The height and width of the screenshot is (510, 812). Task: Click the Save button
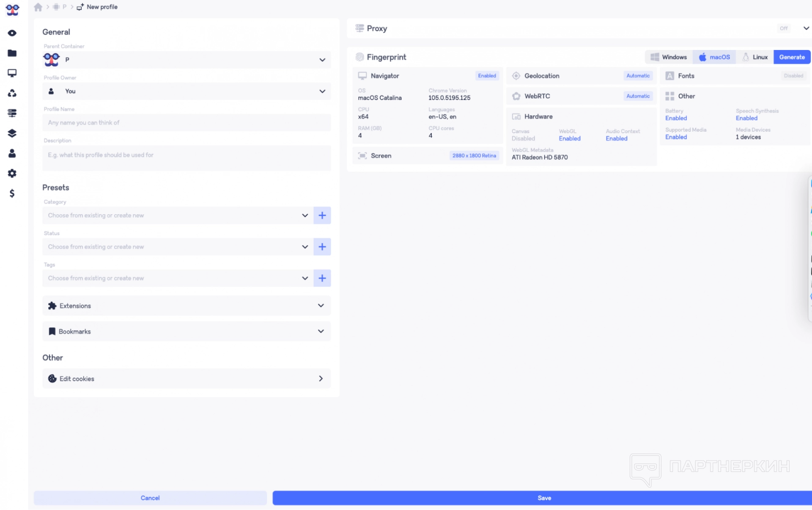[x=543, y=498]
